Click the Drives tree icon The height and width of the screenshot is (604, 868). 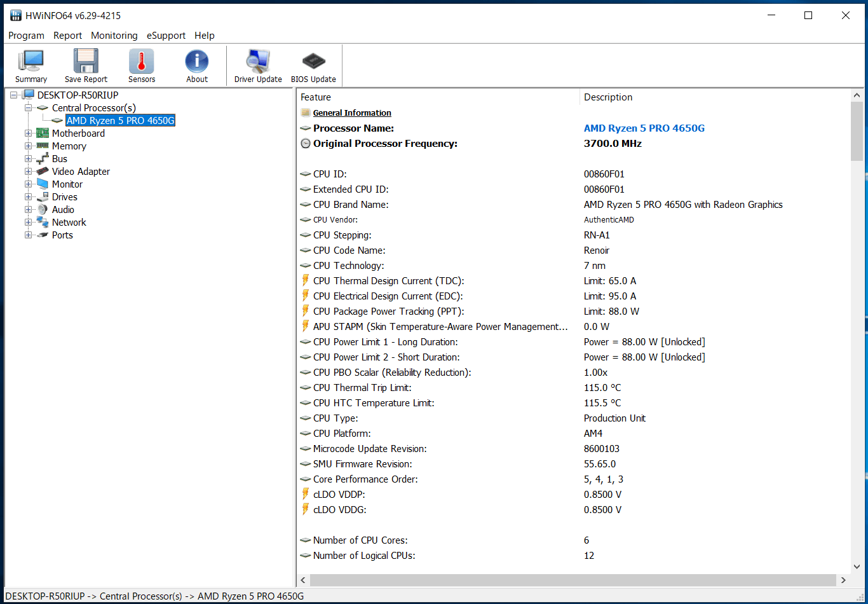point(43,197)
